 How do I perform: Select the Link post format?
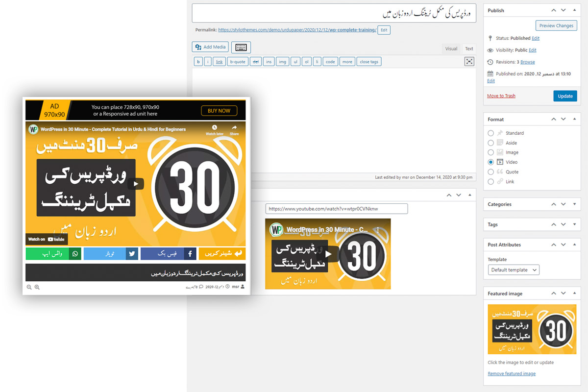click(x=491, y=181)
